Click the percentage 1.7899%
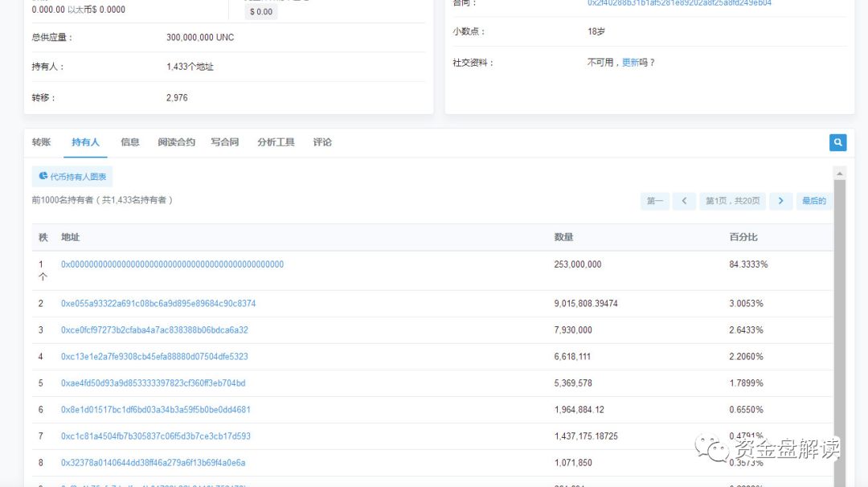Image resolution: width=868 pixels, height=487 pixels. 746,383
